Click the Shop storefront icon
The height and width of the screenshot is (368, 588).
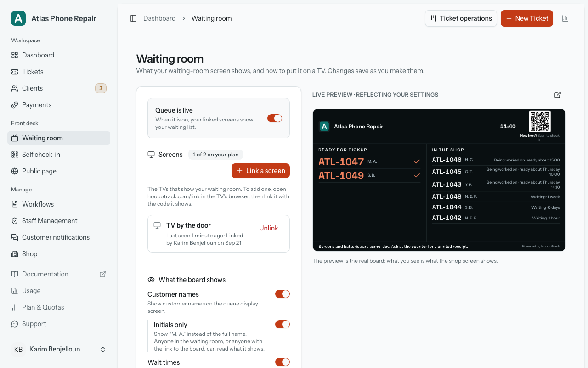pos(15,254)
